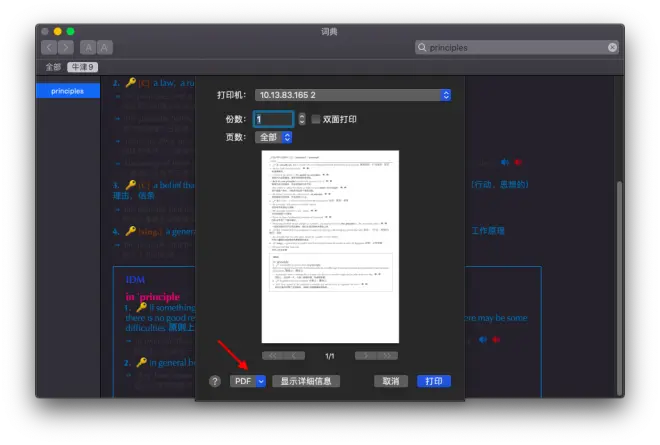Click the search magnifier icon

pos(422,47)
